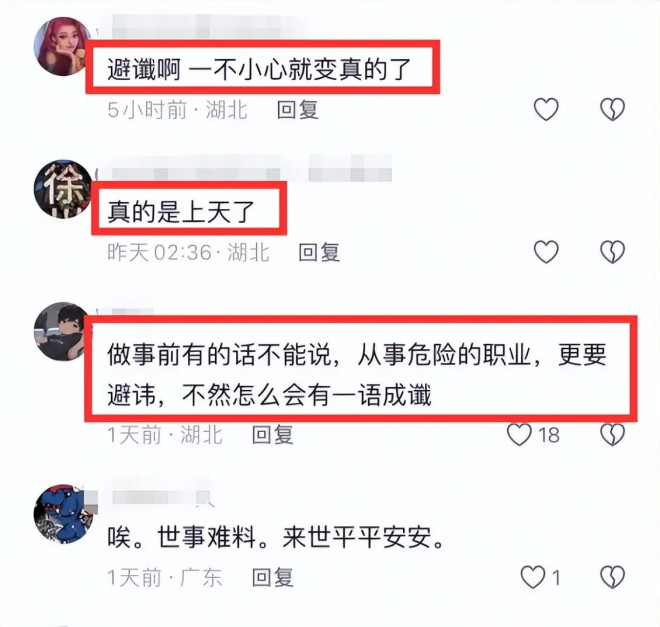Screen dimensions: 660x627
Task: Reply to the 湖北 comment posted 1天前
Action: pyautogui.click(x=272, y=435)
